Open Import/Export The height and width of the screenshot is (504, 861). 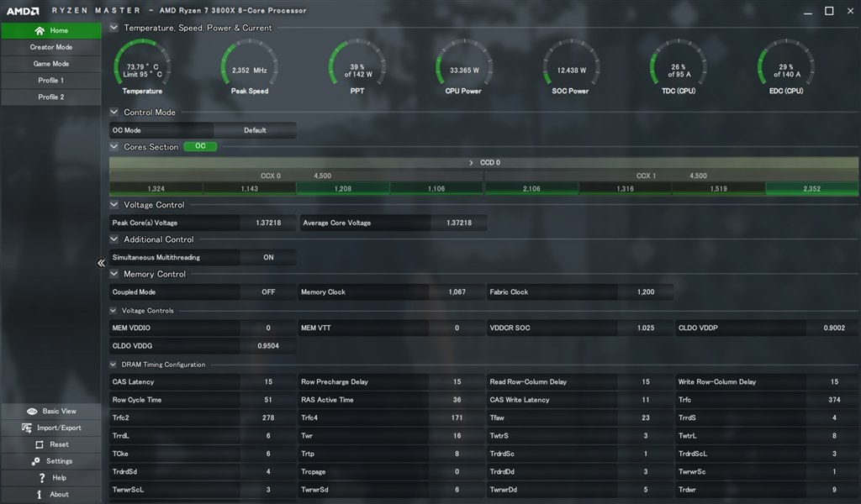(51, 428)
